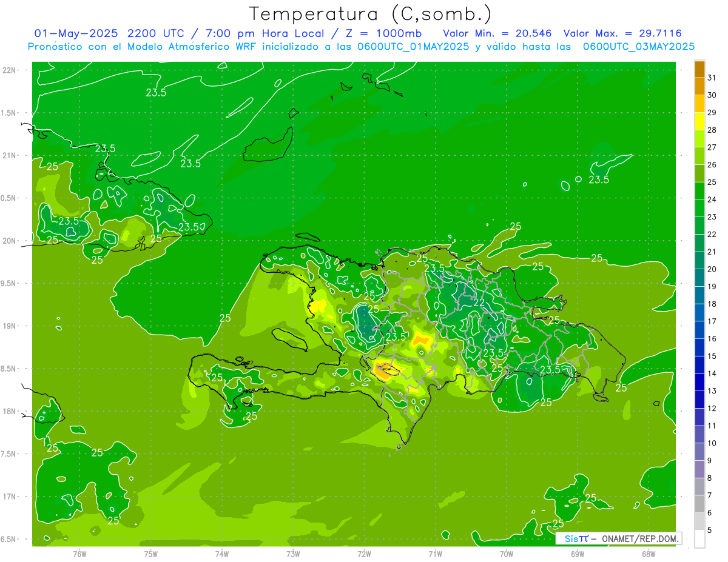Click legend value 30 on the color scale

pos(712,95)
